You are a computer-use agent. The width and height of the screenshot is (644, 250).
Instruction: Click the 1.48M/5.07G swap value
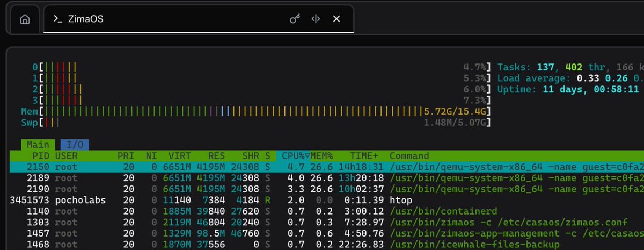coord(456,123)
